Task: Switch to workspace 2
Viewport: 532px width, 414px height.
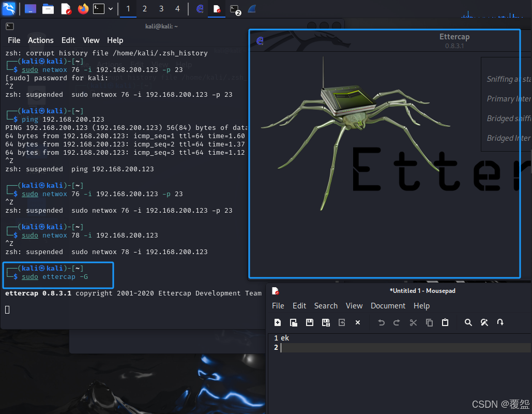Action: coord(145,9)
